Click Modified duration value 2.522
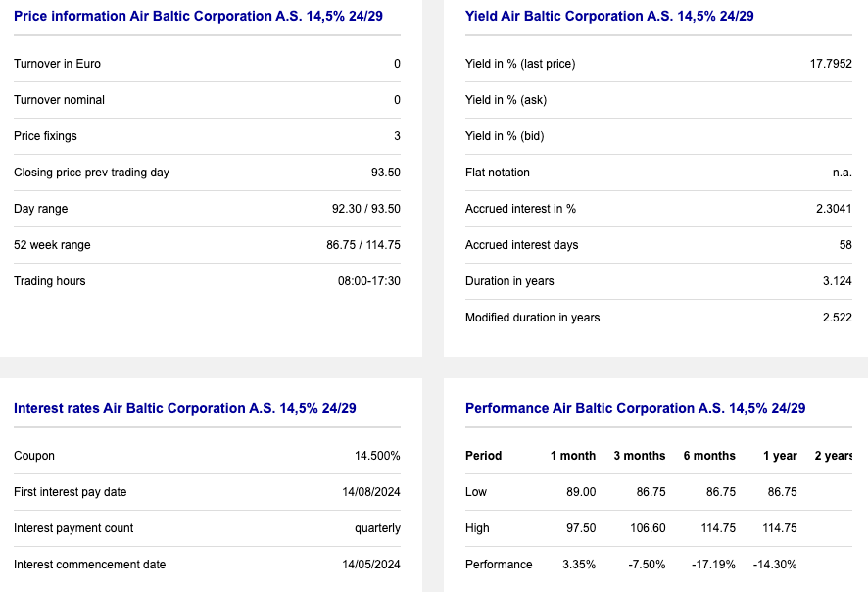The width and height of the screenshot is (868, 592). [x=837, y=318]
